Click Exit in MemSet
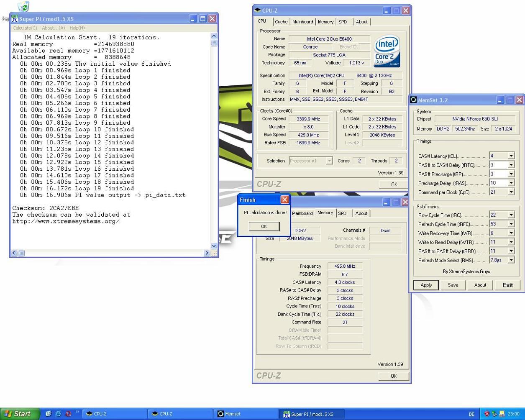This screenshot has width=525, height=420. 507,285
